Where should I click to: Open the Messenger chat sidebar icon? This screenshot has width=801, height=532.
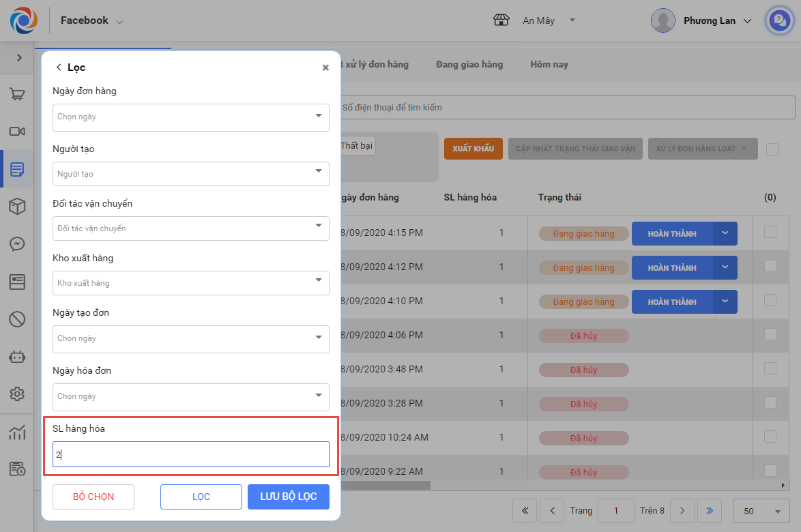pyautogui.click(x=17, y=243)
